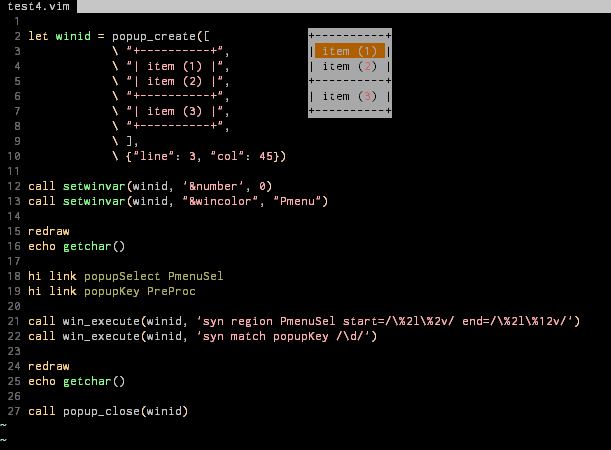This screenshot has width=611, height=450.
Task: Click '&number' string on line 12
Action: (x=214, y=186)
